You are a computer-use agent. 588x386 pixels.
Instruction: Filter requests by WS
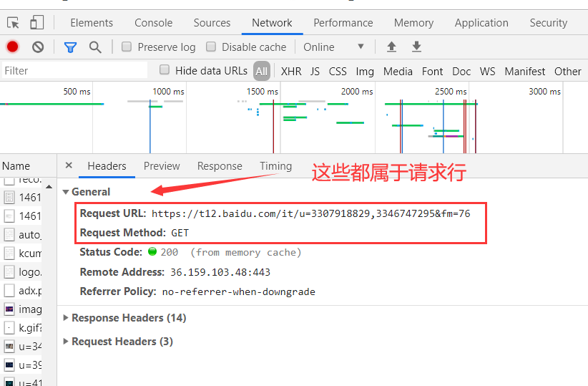point(488,72)
